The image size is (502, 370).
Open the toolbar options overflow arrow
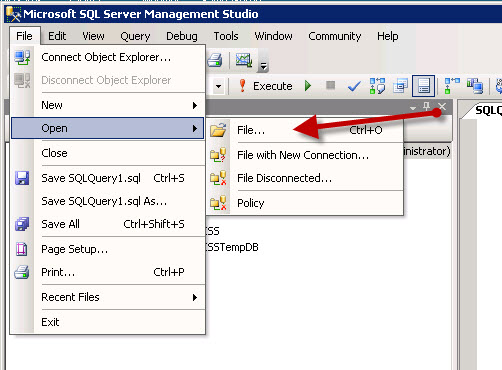pos(263,62)
